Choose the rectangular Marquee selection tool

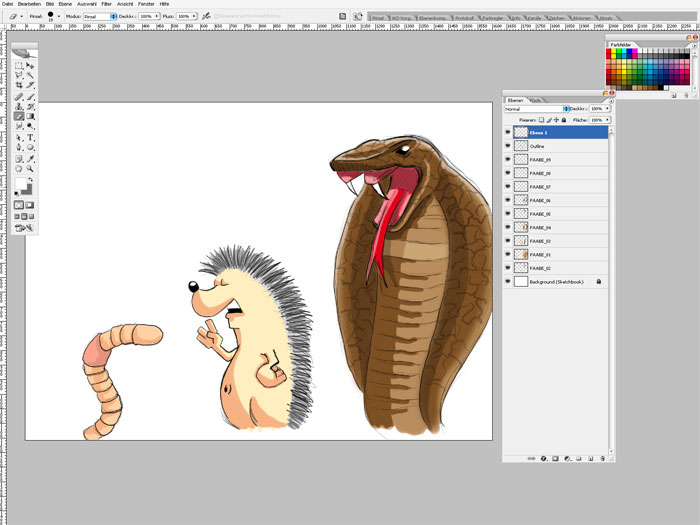pos(19,65)
